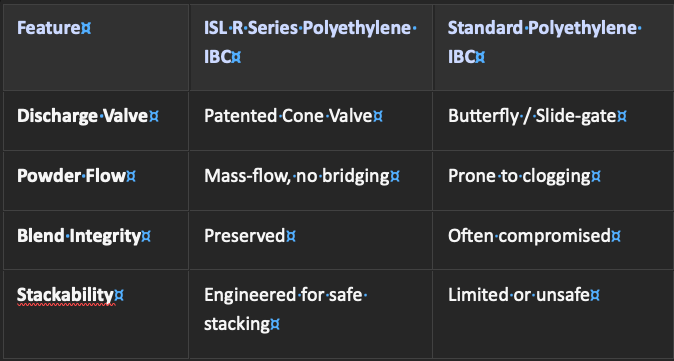Click the Limited or unsafe cell
This screenshot has height=361, width=674.
pyautogui.click(x=554, y=314)
